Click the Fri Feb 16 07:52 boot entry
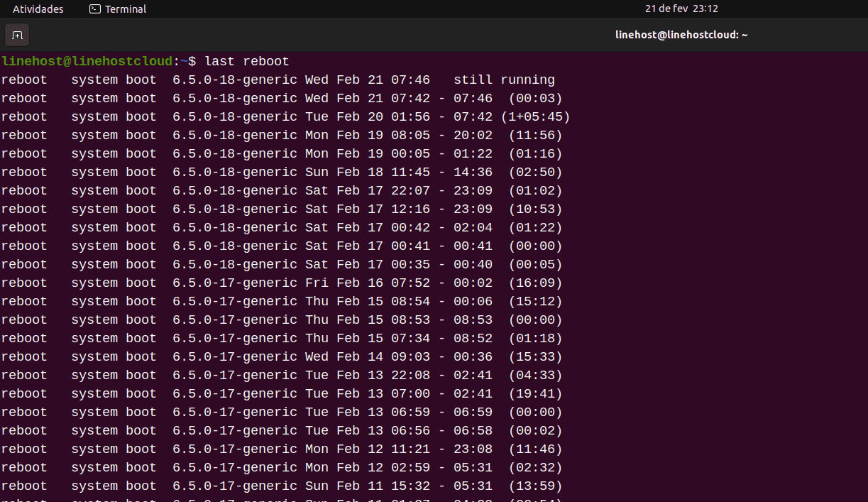 click(x=368, y=283)
